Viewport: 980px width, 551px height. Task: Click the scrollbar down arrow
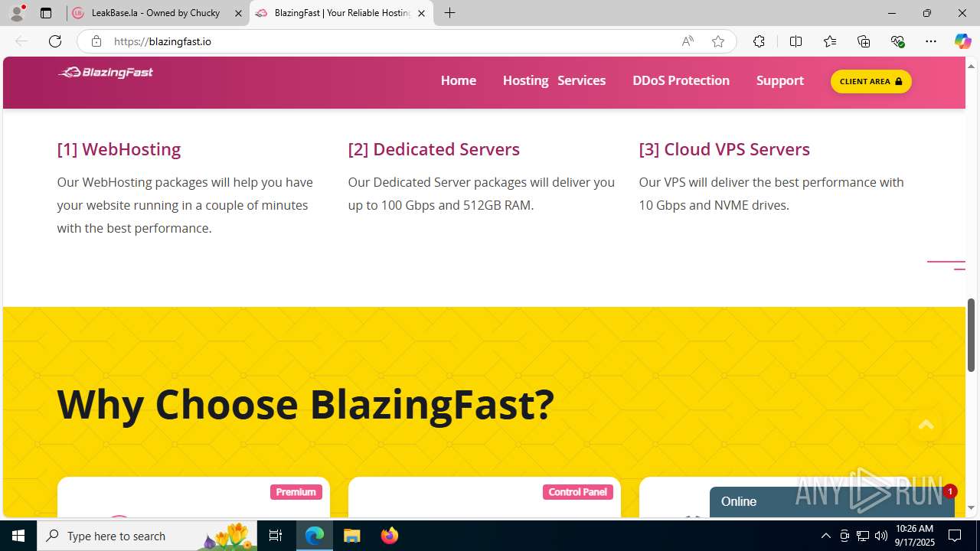971,507
